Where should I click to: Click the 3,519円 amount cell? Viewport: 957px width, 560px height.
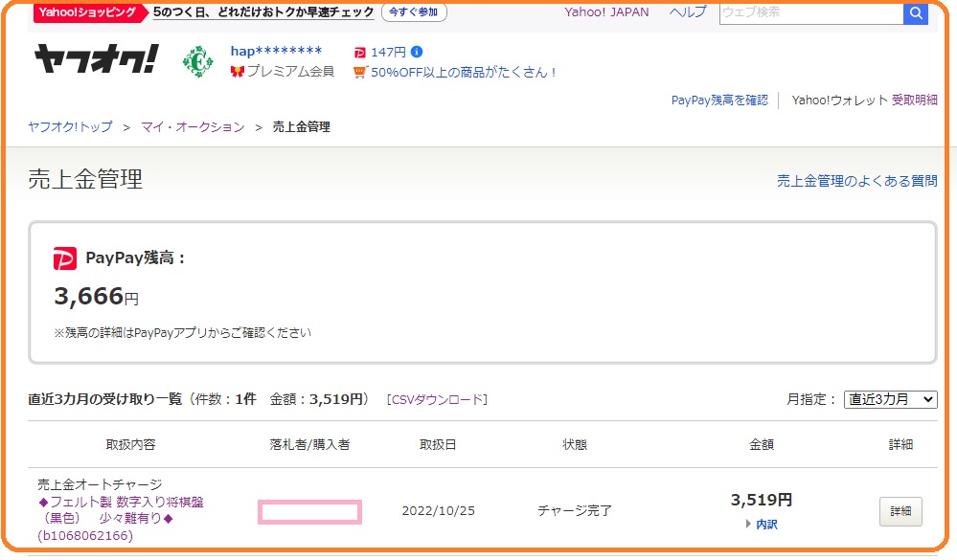762,501
